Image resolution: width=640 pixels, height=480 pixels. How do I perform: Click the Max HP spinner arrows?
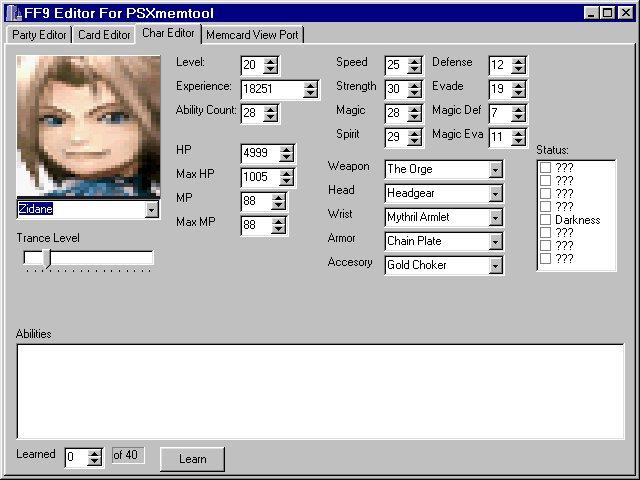[x=287, y=177]
